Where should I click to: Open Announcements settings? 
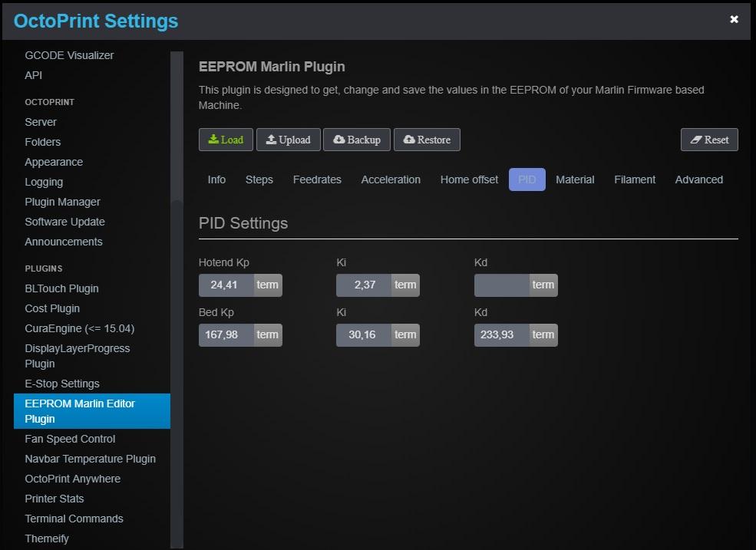pos(63,242)
